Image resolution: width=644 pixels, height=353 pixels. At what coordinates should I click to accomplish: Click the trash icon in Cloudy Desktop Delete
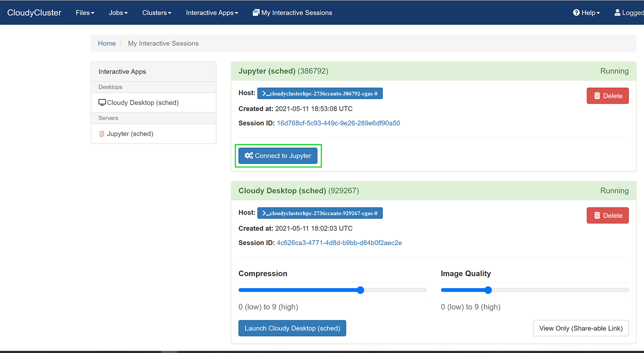[597, 216]
